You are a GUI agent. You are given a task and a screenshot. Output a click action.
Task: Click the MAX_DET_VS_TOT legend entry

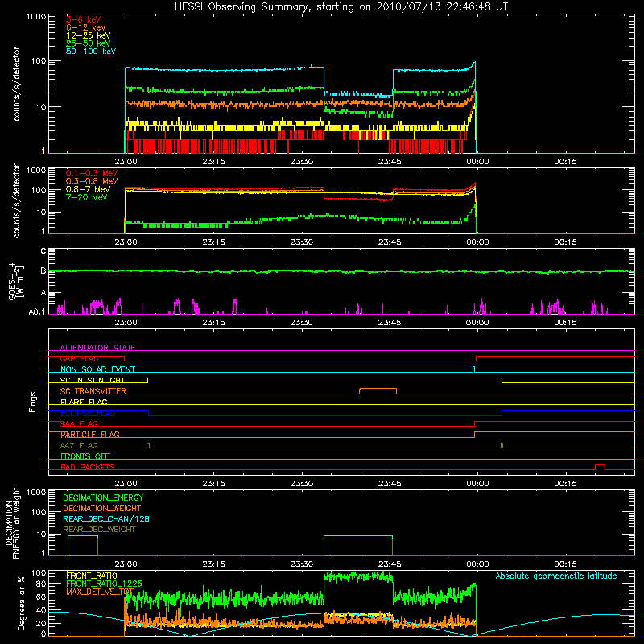pos(100,592)
